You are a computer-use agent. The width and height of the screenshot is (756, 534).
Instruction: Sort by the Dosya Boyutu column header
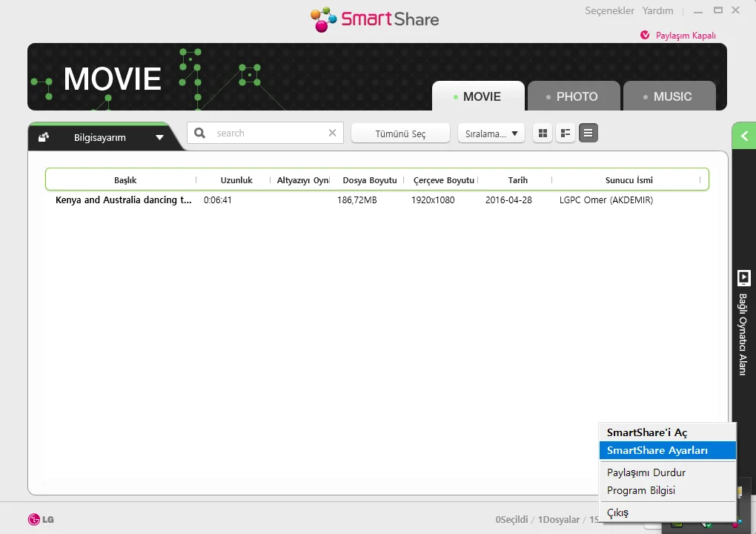[x=370, y=180]
